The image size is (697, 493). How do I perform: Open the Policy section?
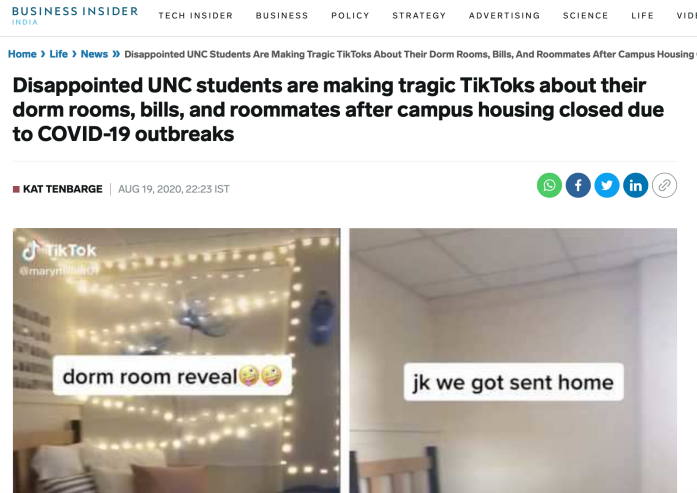(350, 16)
